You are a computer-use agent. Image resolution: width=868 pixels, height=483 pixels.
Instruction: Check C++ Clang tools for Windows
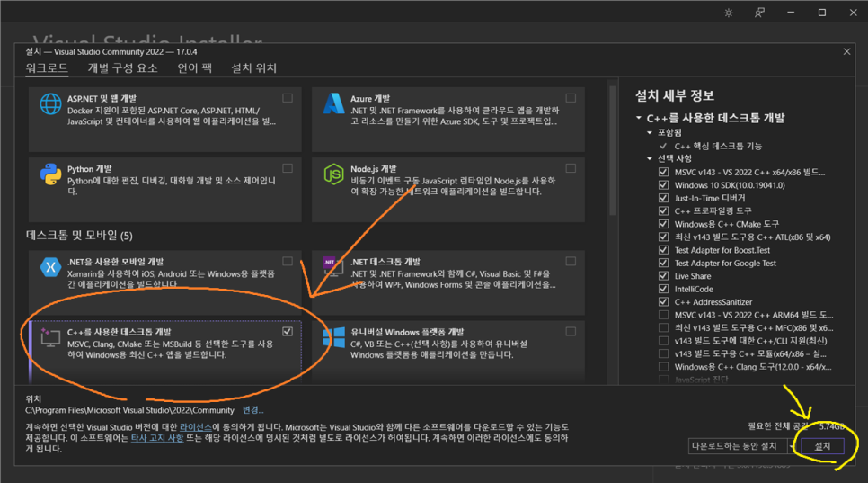[663, 367]
